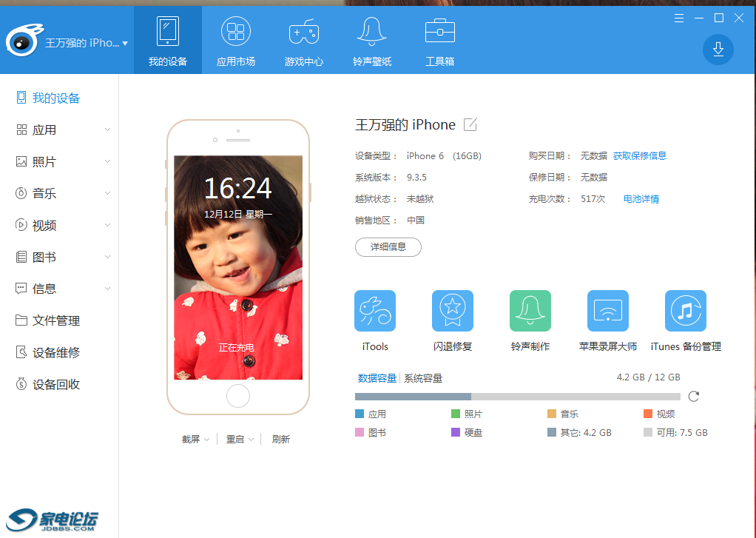Refresh storage capacity with circular arrow
Screen dimensions: 756x538
pos(694,396)
